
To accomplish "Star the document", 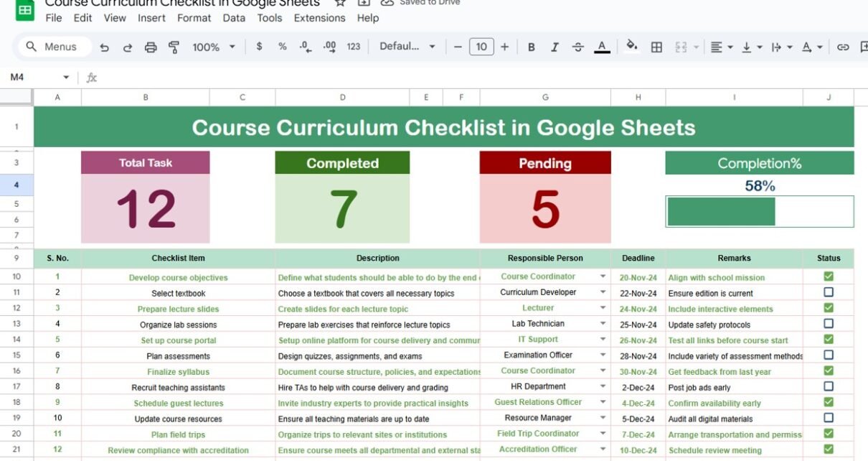I will click(341, 3).
